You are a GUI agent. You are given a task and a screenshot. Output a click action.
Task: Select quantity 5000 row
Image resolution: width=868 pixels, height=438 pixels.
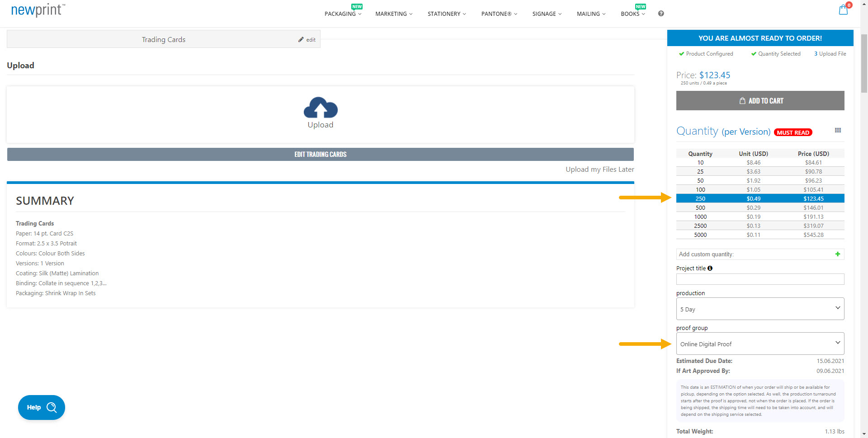(760, 235)
